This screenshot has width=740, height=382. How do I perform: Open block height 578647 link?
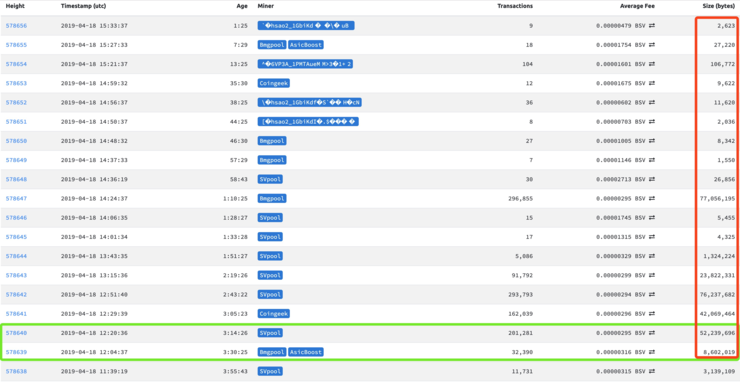16,198
